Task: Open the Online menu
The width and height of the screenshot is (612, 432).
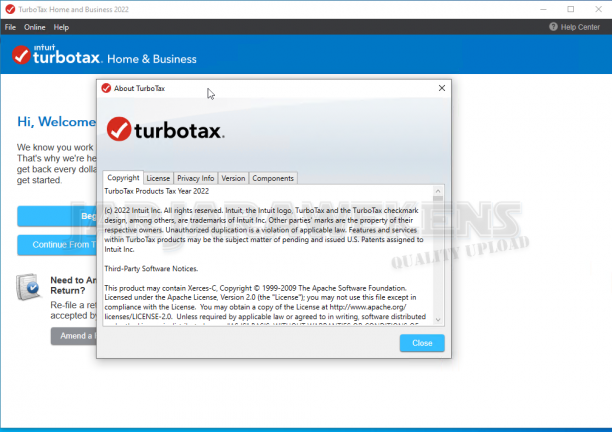Action: point(34,27)
